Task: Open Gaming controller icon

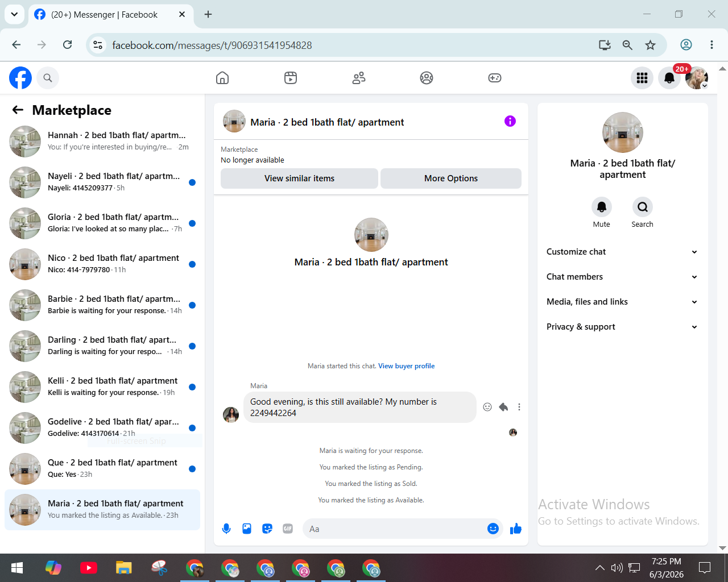Action: point(495,78)
